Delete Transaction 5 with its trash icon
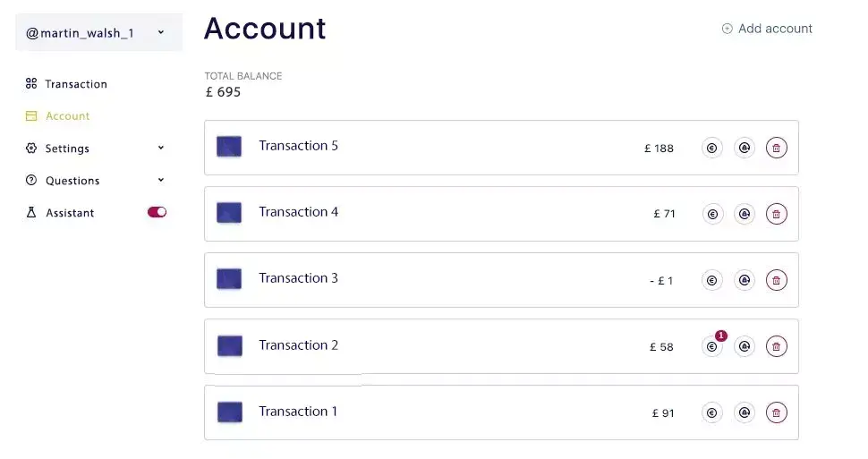Viewport: 868px width, 459px height. point(777,149)
